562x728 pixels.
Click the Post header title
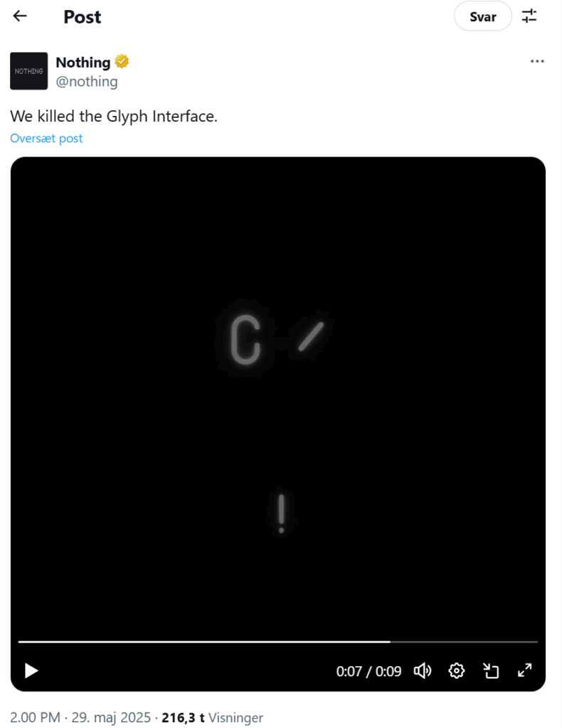point(83,17)
